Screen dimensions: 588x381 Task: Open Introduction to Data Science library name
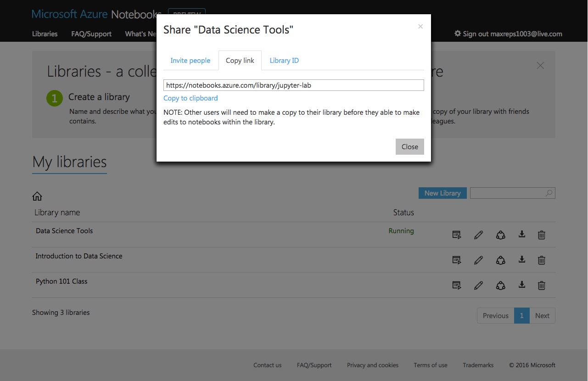(79, 256)
